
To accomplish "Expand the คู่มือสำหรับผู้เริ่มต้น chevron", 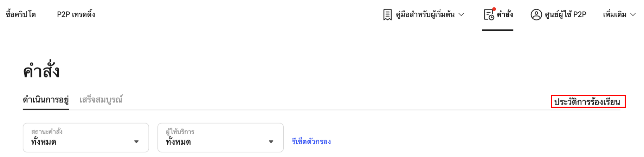I will pos(462,14).
